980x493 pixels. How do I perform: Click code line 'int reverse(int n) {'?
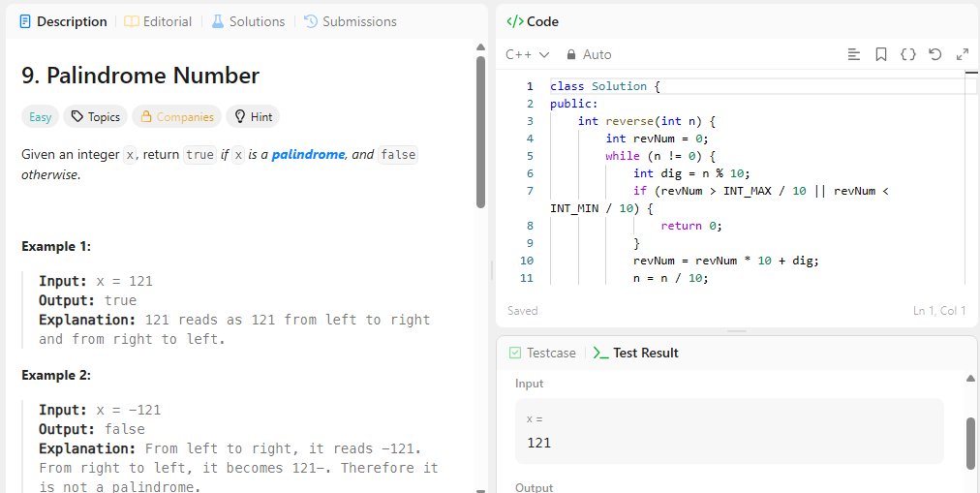[646, 121]
